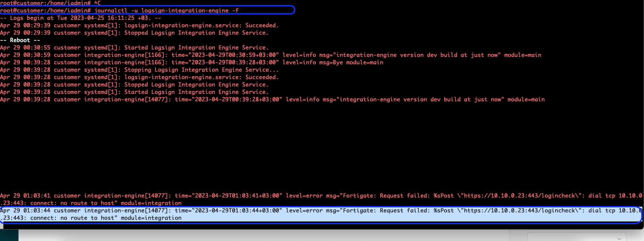Click the "-- Reboot --" marker line
This screenshot has height=241, width=644.
click(x=20, y=40)
